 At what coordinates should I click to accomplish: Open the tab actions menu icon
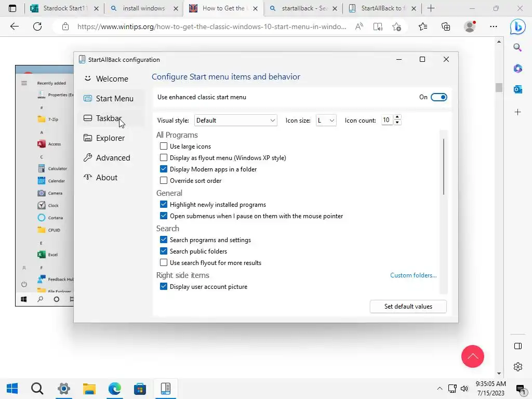pos(12,8)
